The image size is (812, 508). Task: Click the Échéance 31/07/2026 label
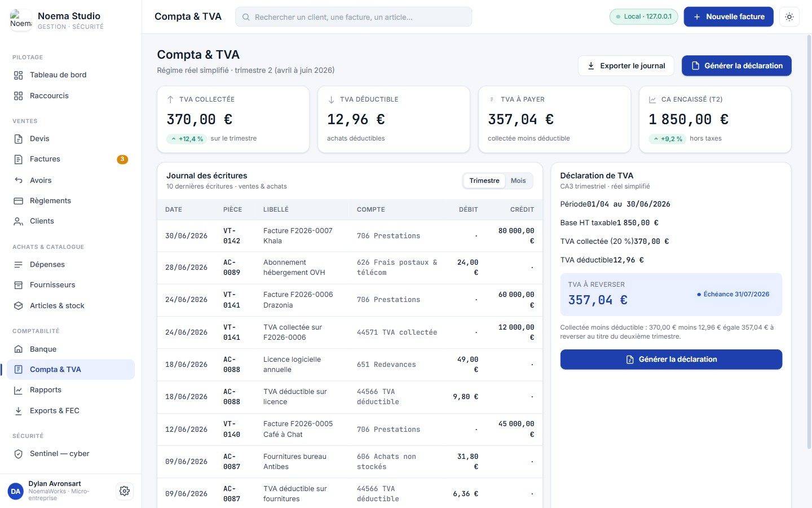pyautogui.click(x=733, y=294)
